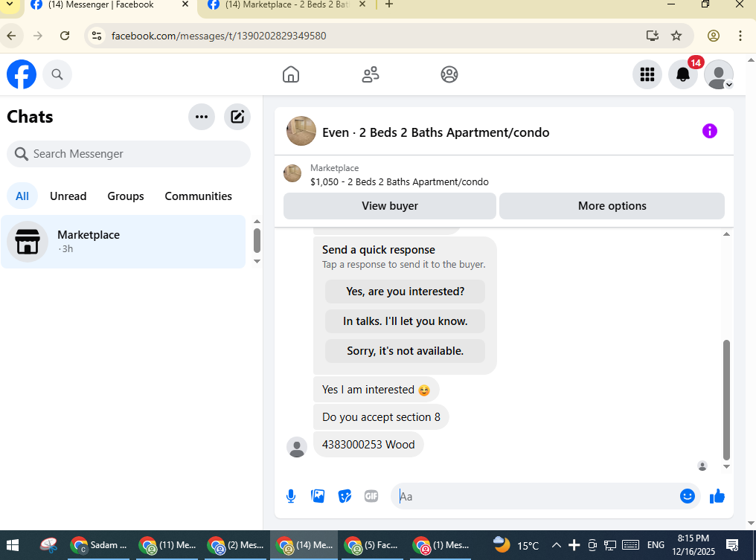756x560 pixels.
Task: Click browser Back arrow
Action: [x=12, y=36]
